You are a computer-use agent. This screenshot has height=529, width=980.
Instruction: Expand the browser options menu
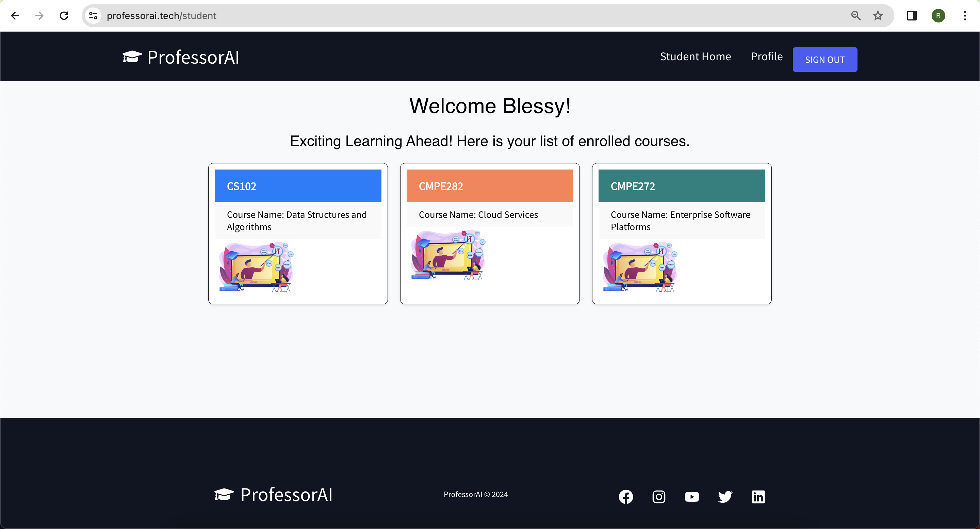(x=966, y=16)
